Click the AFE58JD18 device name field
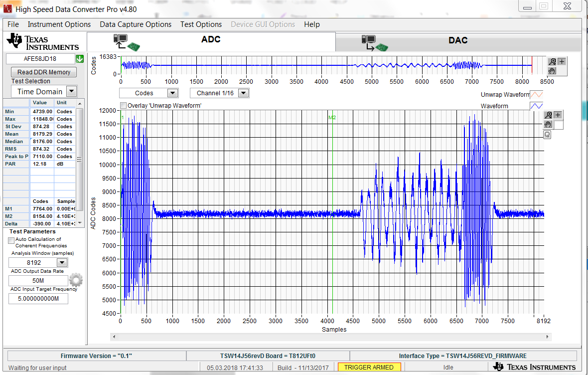588x375 pixels. [40, 59]
